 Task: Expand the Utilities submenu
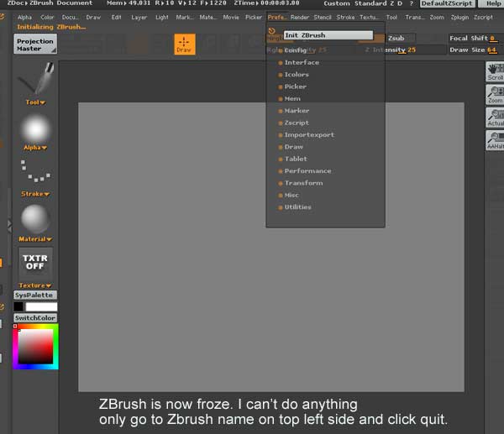coord(295,207)
